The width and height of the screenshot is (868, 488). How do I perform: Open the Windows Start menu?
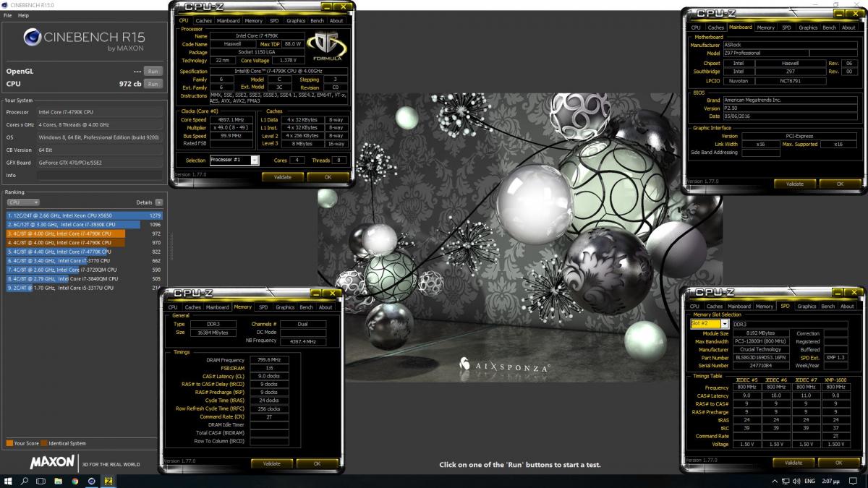click(9, 481)
